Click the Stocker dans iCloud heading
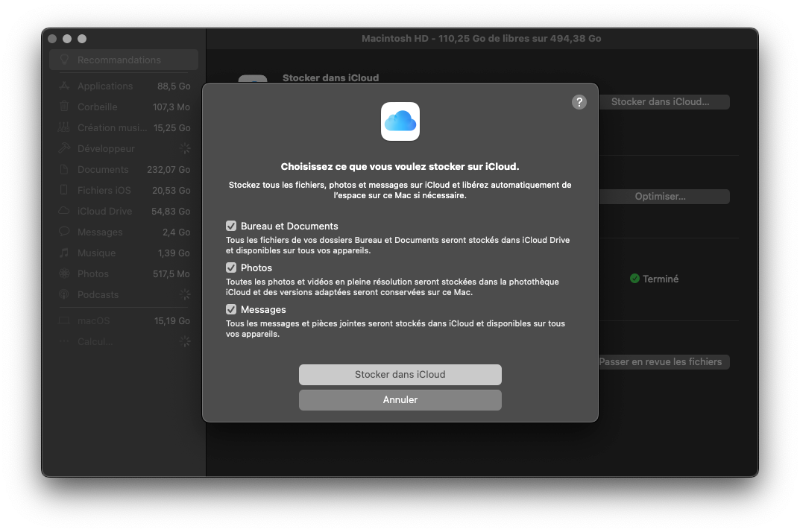 330,77
